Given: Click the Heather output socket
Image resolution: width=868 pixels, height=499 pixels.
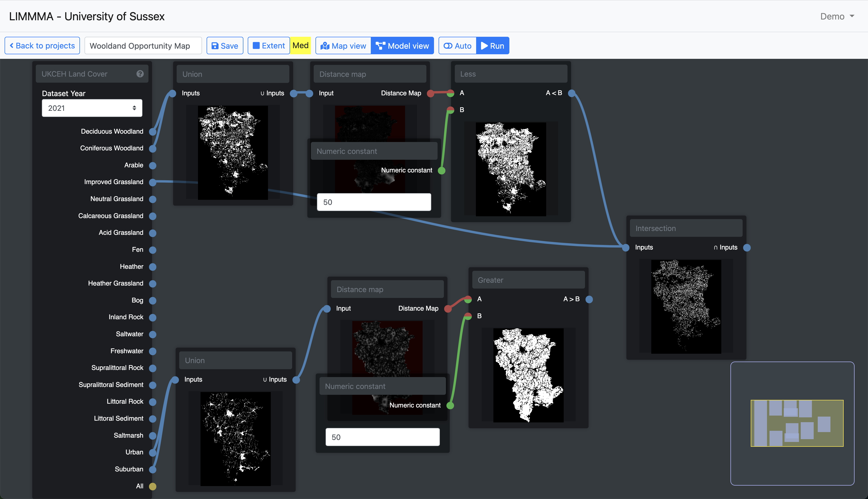Looking at the screenshot, I should click(x=153, y=267).
